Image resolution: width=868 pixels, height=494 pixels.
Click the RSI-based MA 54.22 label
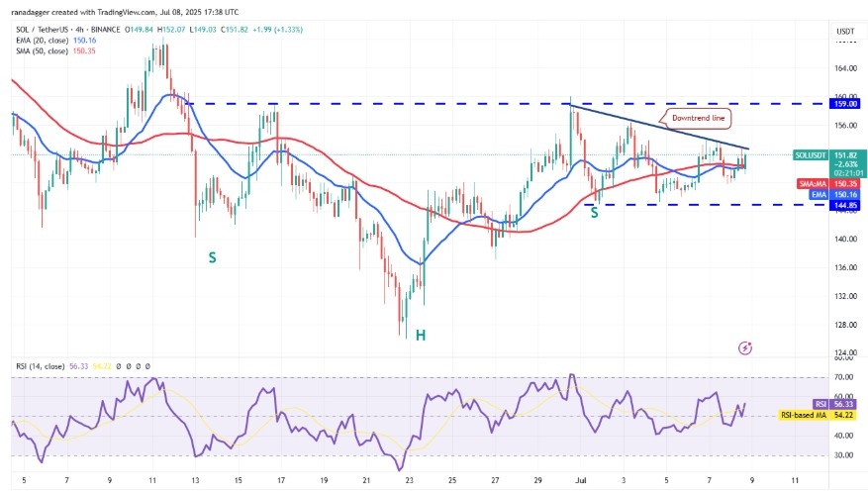tap(819, 415)
